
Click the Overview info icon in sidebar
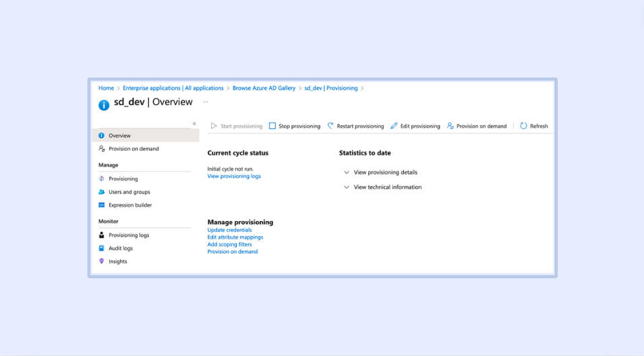pyautogui.click(x=101, y=136)
